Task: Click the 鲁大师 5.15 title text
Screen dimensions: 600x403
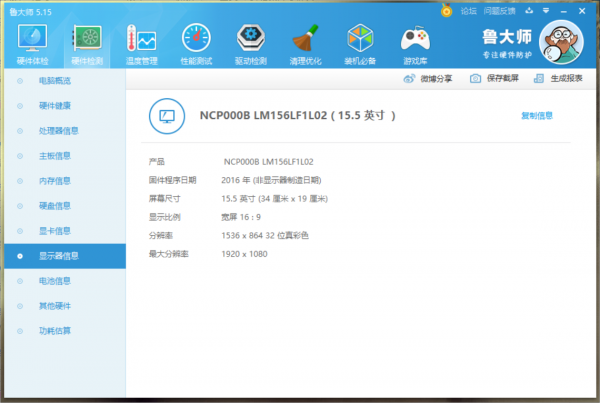Action: (x=31, y=12)
